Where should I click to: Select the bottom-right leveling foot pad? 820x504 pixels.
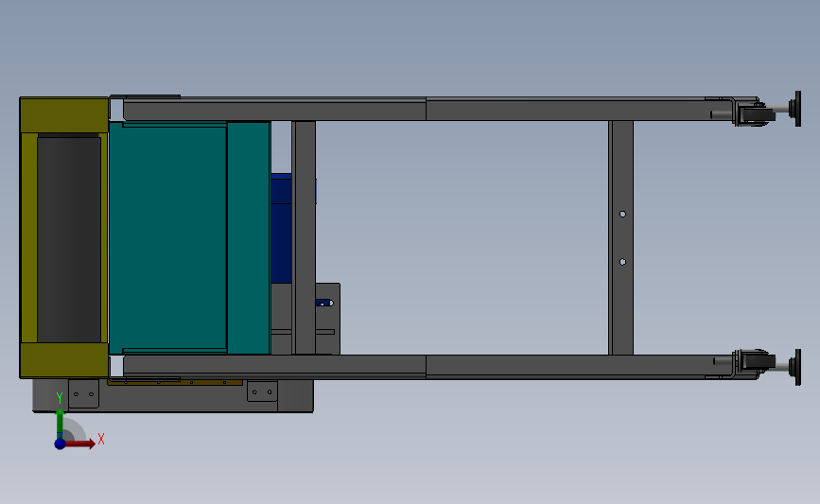click(798, 367)
